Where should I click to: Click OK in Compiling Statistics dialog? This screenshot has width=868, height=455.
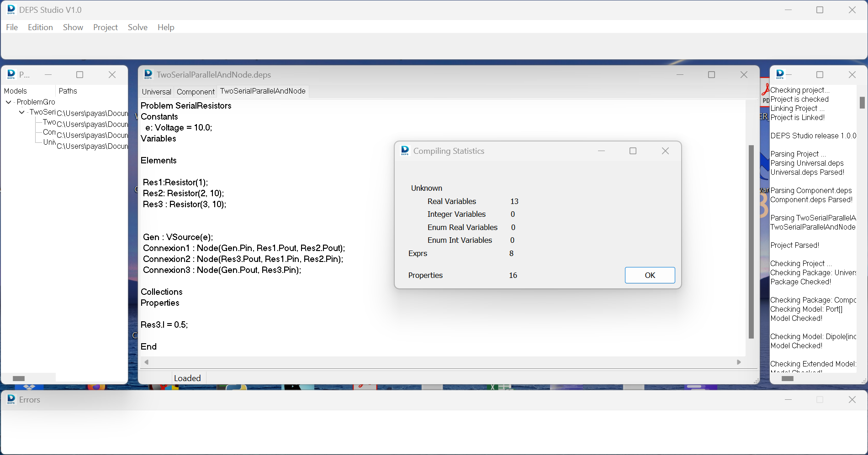(650, 275)
